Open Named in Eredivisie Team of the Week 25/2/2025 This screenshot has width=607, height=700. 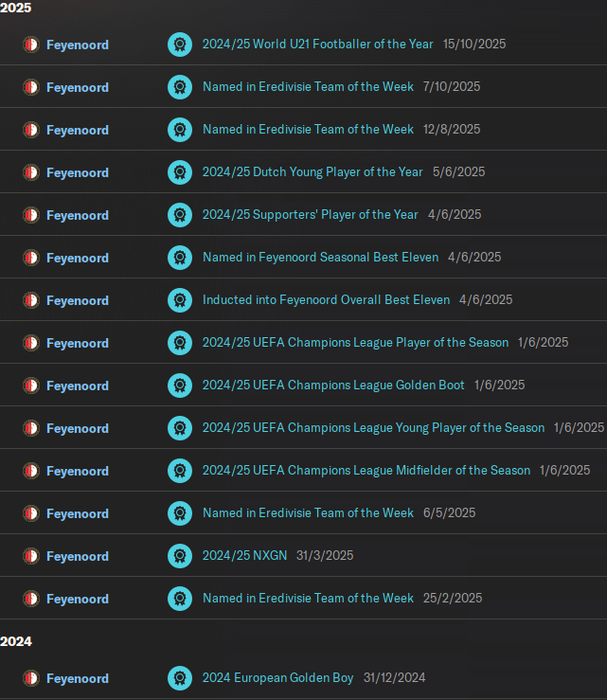pyautogui.click(x=308, y=599)
